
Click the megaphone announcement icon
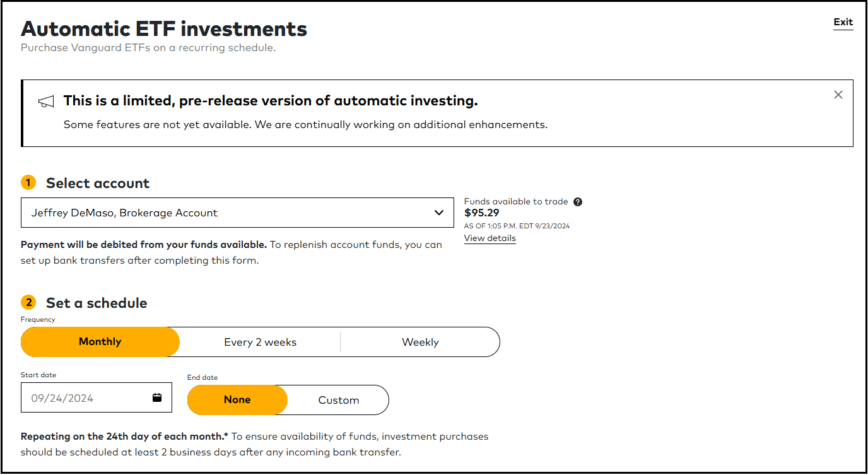pyautogui.click(x=46, y=102)
